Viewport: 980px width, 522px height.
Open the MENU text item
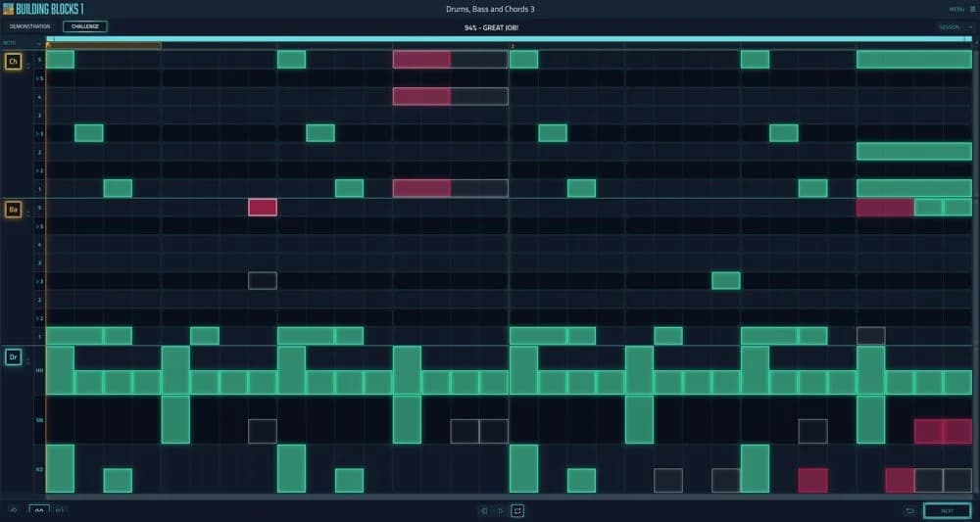point(956,9)
